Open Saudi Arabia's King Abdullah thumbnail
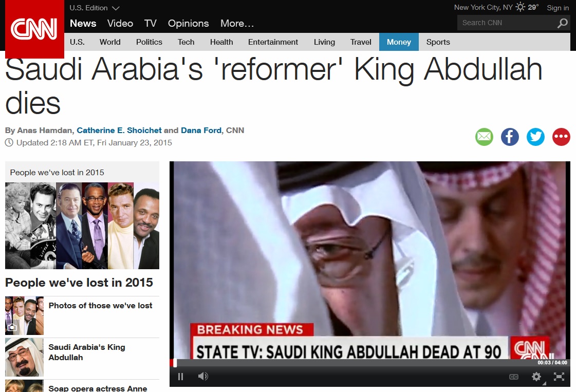Image resolution: width=576 pixels, height=392 pixels. pyautogui.click(x=24, y=357)
